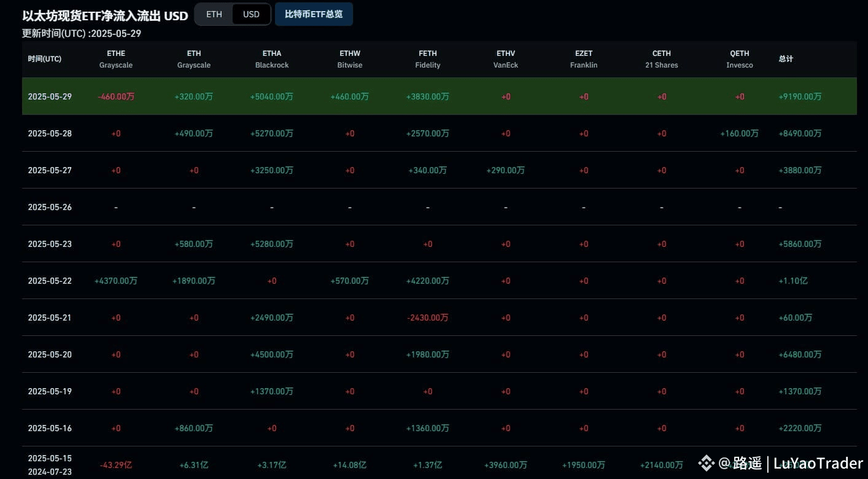Click the +2220.00万 total for 2025-05-16
This screenshot has width=868, height=479.
[800, 428]
